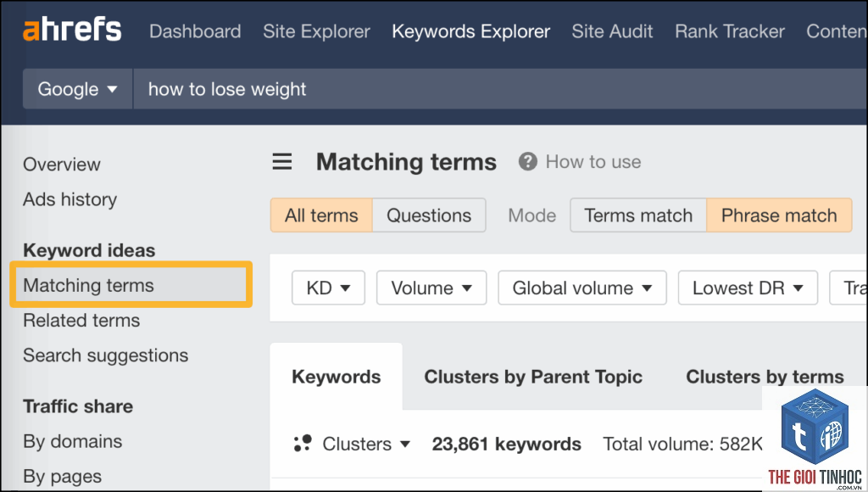Switch mode to Terms match

pyautogui.click(x=638, y=215)
